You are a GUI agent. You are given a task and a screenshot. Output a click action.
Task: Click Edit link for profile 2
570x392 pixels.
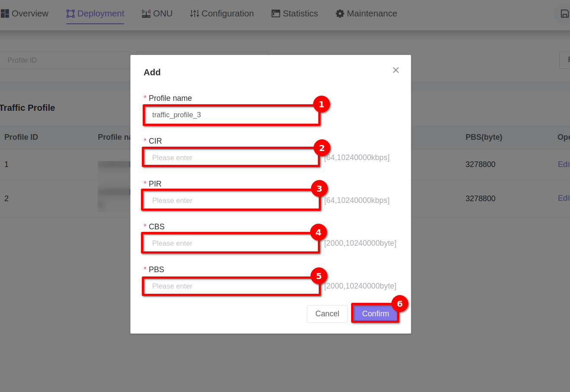point(564,198)
